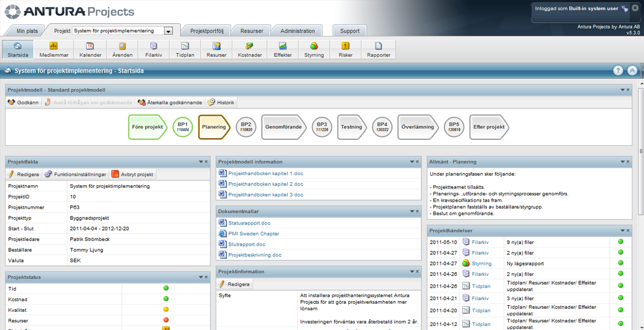Select the Testning phase shape
The height and width of the screenshot is (330, 644).
tap(352, 127)
